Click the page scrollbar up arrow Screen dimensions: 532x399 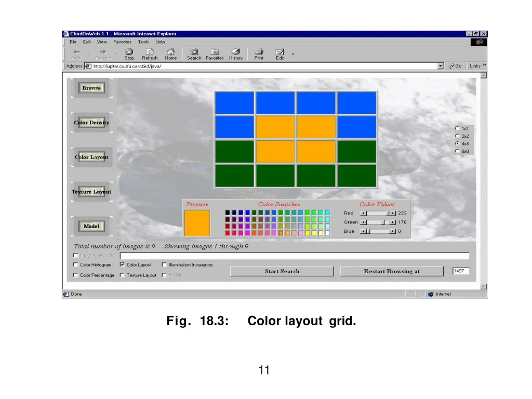click(484, 75)
